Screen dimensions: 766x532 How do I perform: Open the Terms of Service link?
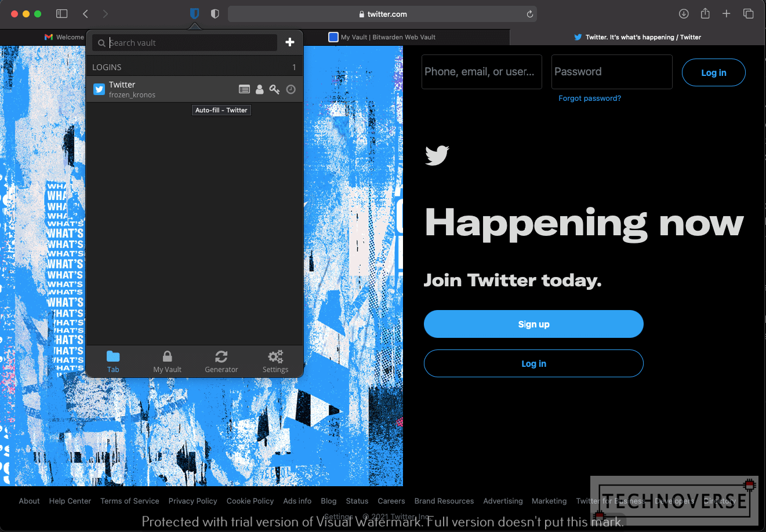pos(130,501)
